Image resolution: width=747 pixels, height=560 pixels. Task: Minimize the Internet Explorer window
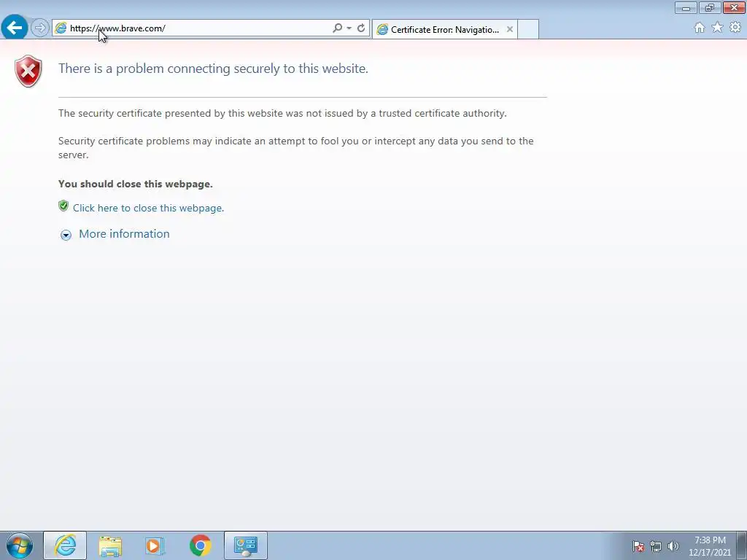686,7
